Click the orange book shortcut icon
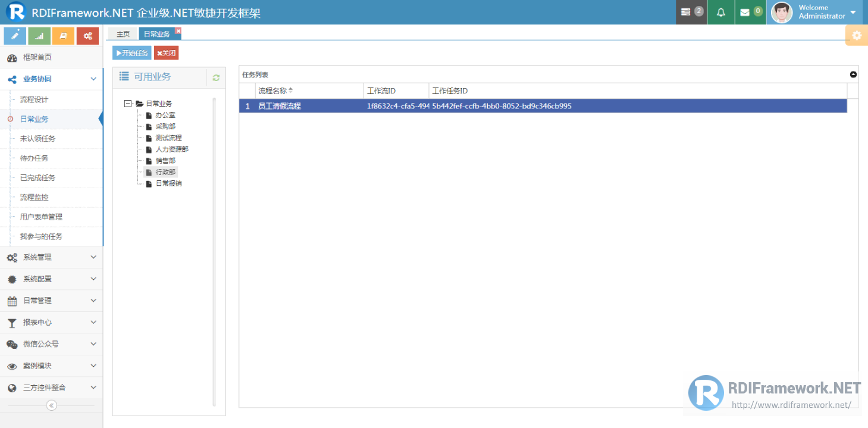This screenshot has width=868, height=428. (x=63, y=36)
